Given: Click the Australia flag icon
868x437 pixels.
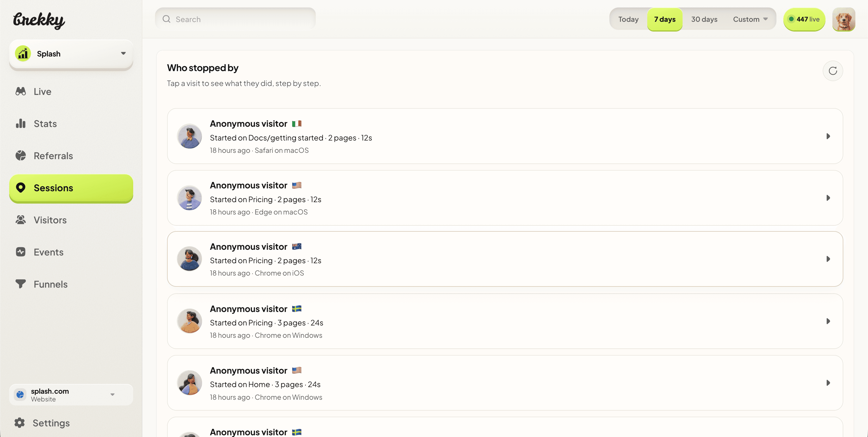Looking at the screenshot, I should (x=297, y=246).
